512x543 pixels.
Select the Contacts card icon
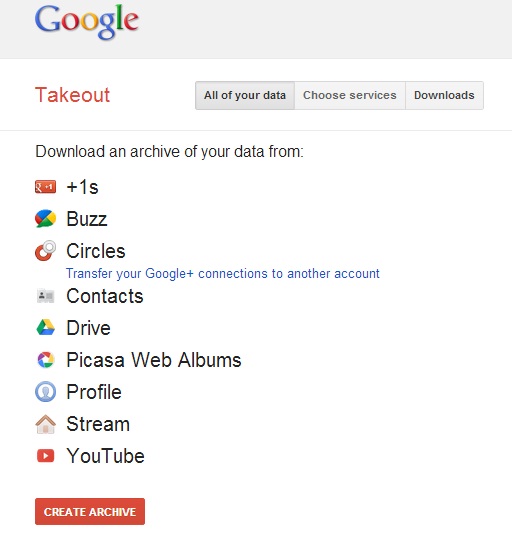tap(45, 296)
